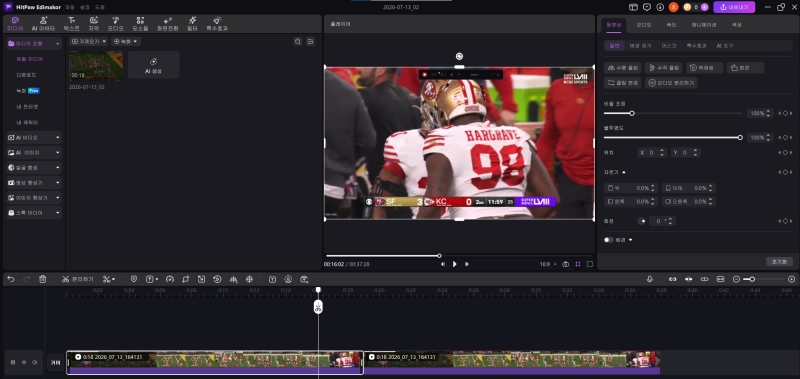Screen dimensions: 800x379
Task: Toggle keyframe for position
Action: pyautogui.click(x=785, y=153)
